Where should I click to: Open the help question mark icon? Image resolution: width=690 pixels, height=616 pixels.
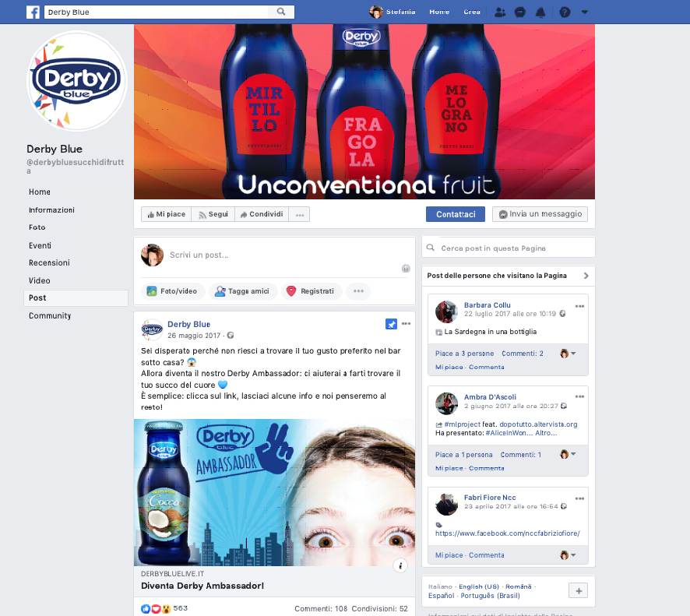pyautogui.click(x=565, y=12)
